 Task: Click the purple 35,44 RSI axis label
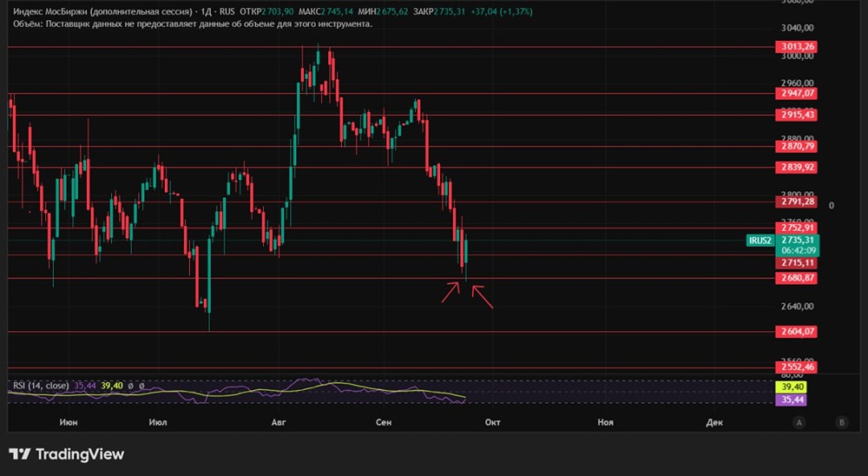tap(792, 400)
